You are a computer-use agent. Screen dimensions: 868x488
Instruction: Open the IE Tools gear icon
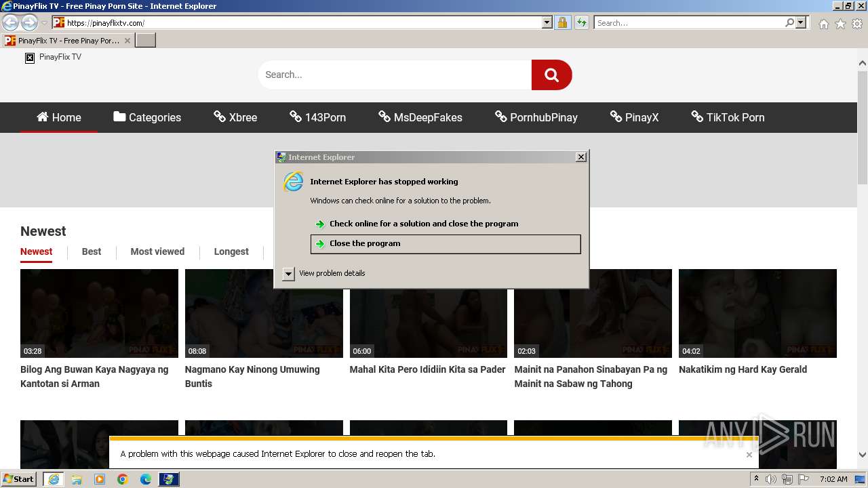(x=857, y=24)
